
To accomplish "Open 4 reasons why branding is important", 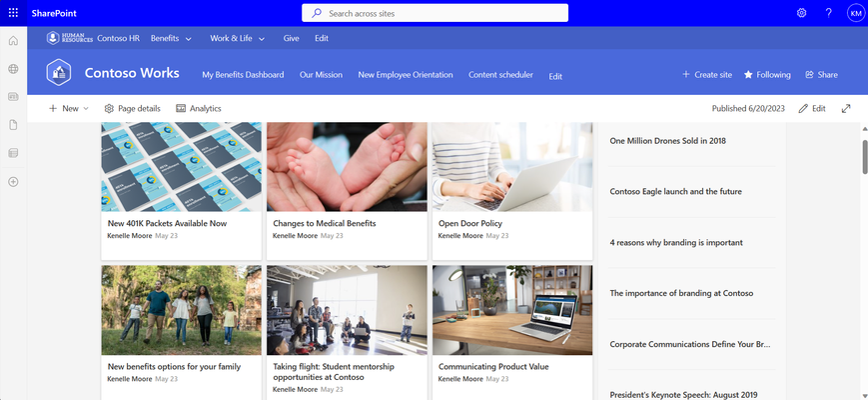I will pos(676,242).
